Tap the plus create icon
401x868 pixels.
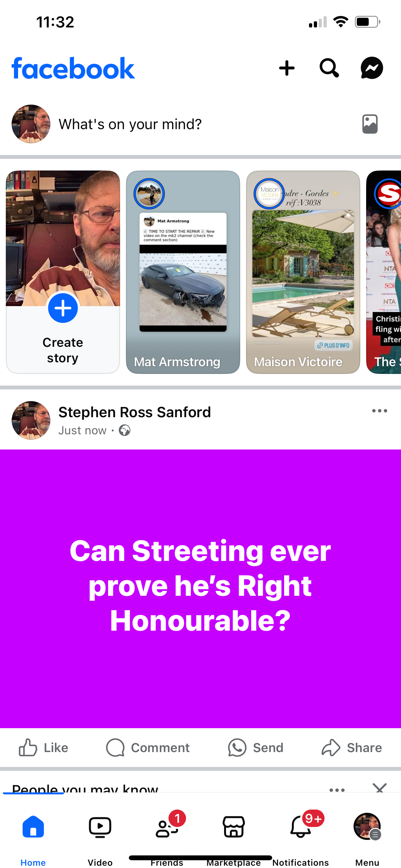[287, 68]
